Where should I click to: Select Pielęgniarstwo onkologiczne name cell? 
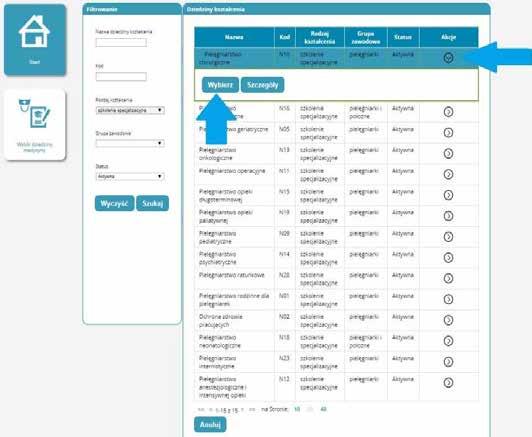click(234, 154)
